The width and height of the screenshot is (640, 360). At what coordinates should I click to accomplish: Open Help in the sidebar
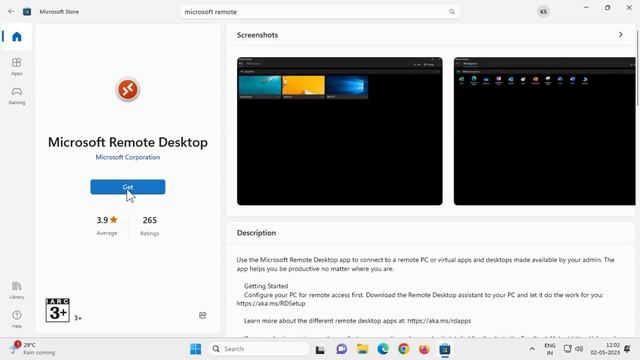coord(17,319)
